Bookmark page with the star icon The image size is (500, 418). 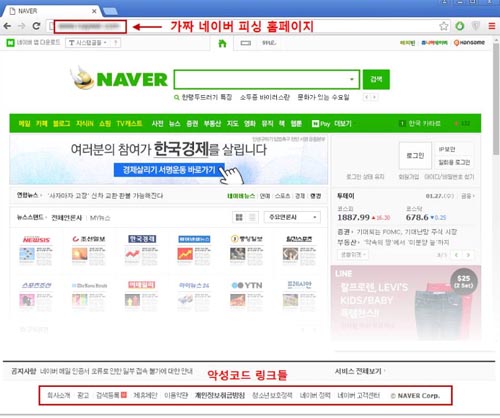point(443,26)
